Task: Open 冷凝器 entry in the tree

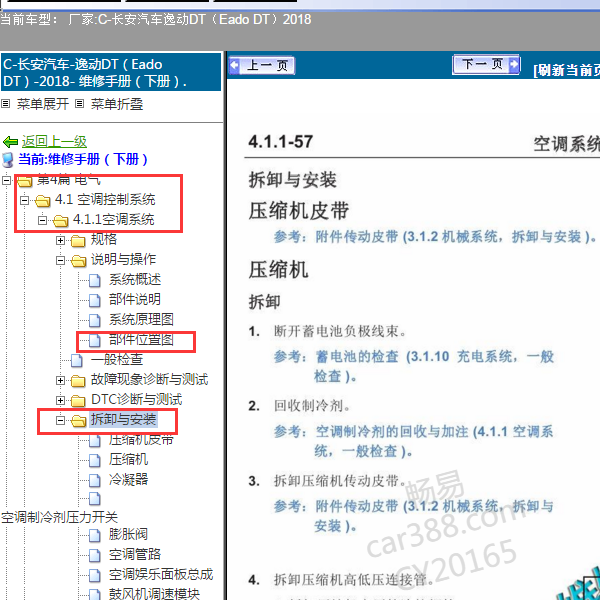Action: point(128,479)
